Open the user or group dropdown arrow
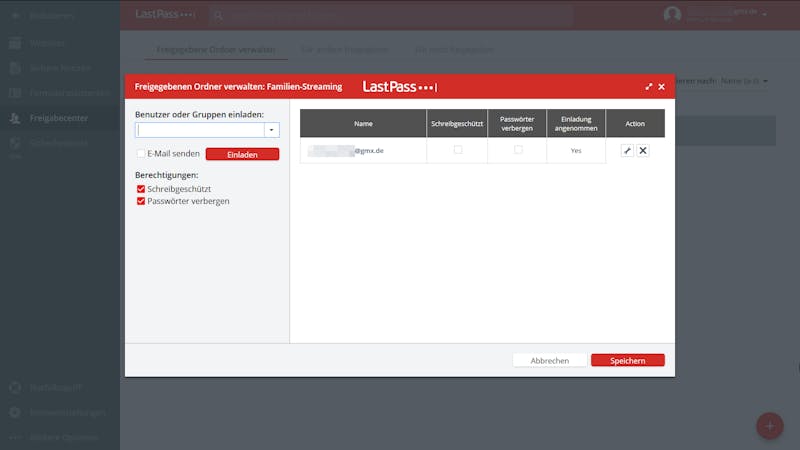800x450 pixels. 271,130
